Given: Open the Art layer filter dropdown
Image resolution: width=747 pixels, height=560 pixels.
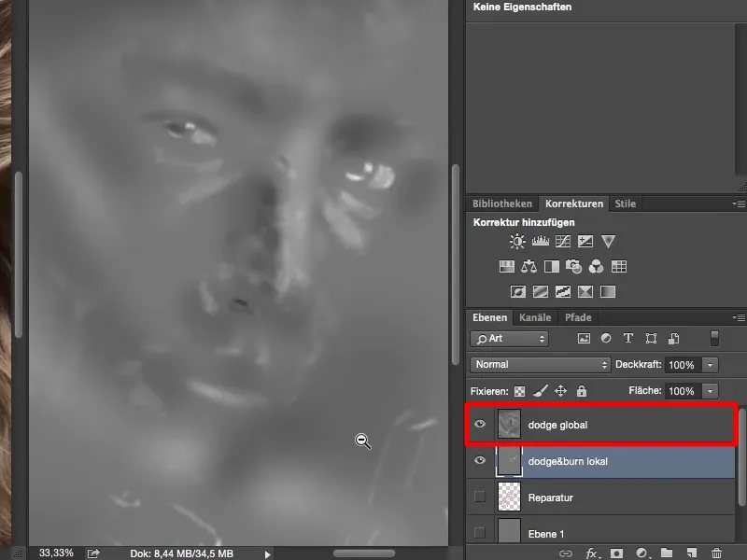Looking at the screenshot, I should 509,338.
